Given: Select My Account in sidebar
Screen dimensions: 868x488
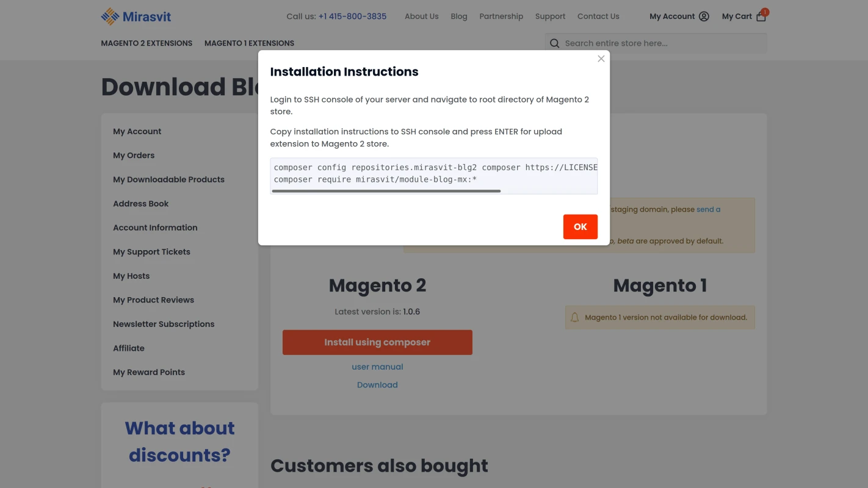Looking at the screenshot, I should click(137, 131).
